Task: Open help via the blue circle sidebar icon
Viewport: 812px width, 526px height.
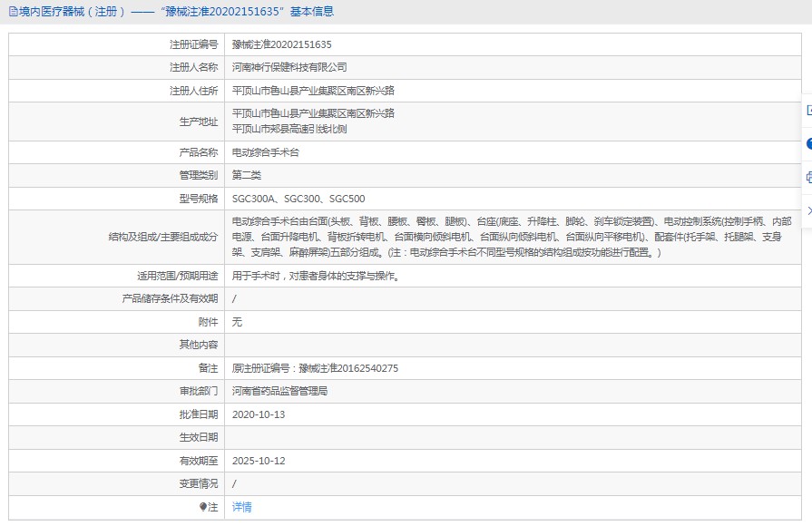Action: (807, 144)
